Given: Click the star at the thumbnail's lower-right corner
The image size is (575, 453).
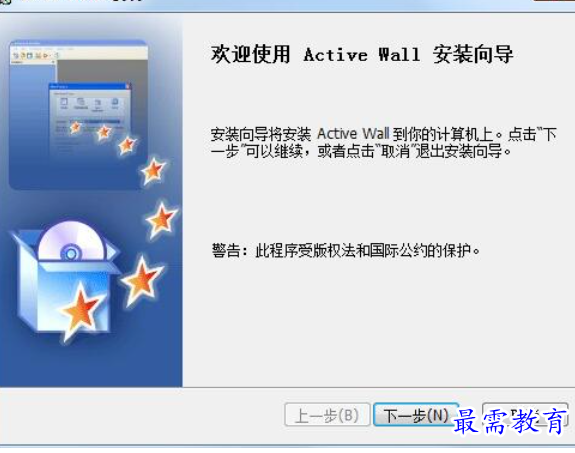Looking at the screenshot, I should [x=153, y=171].
